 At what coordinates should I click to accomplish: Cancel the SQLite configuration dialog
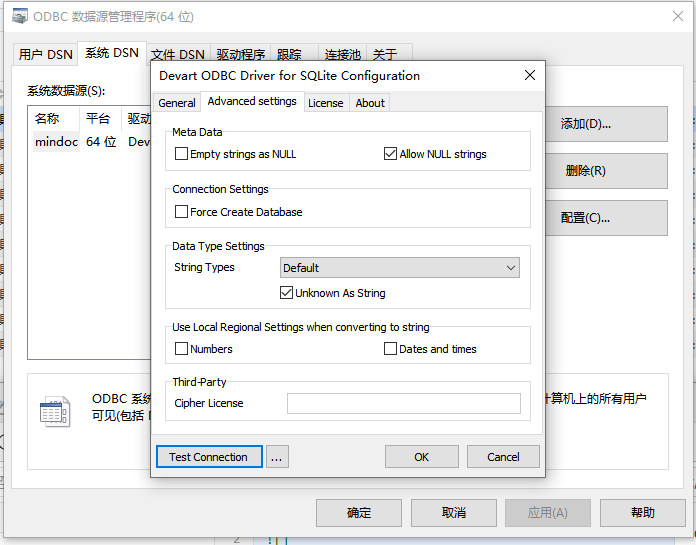(503, 457)
